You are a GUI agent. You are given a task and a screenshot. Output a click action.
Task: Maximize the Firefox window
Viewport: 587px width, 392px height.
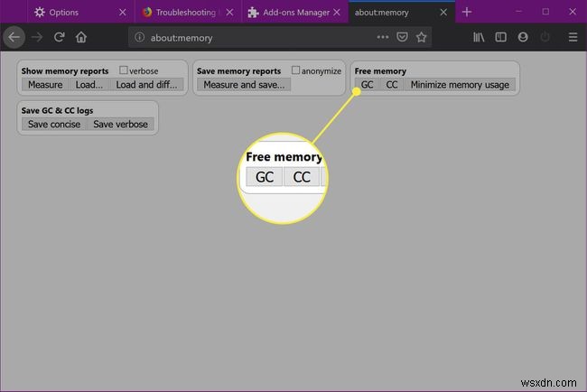[545, 12]
